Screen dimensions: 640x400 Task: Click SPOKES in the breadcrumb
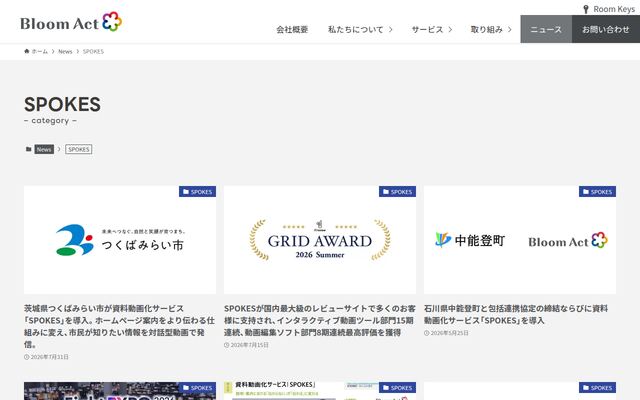[x=93, y=51]
